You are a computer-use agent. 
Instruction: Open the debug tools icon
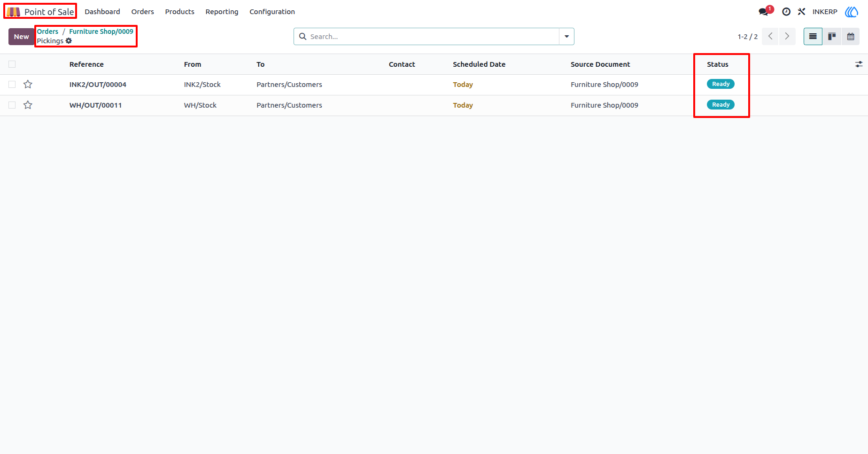pyautogui.click(x=801, y=12)
